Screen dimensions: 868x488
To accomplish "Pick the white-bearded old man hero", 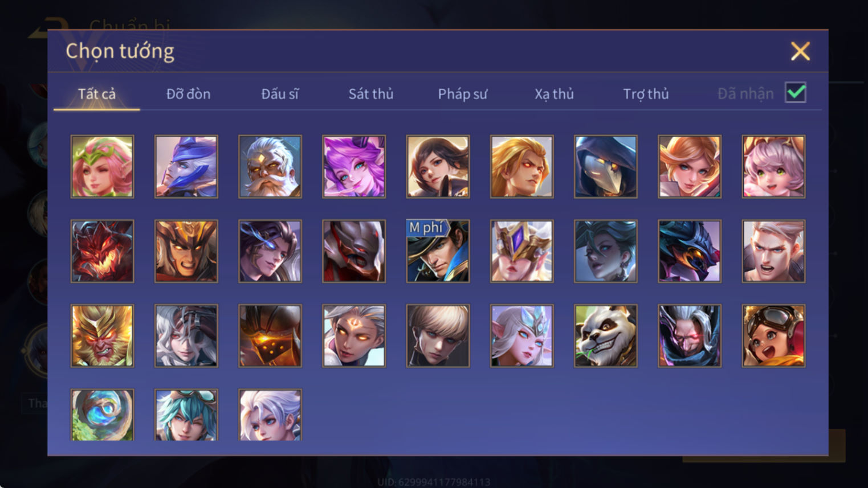I will point(270,167).
